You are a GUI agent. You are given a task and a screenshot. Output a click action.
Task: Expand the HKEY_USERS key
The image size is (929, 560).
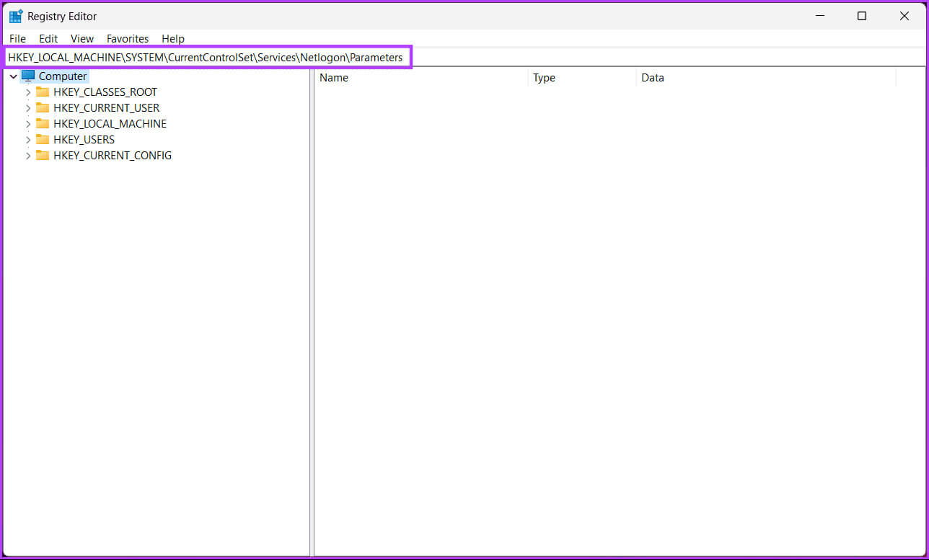(28, 140)
